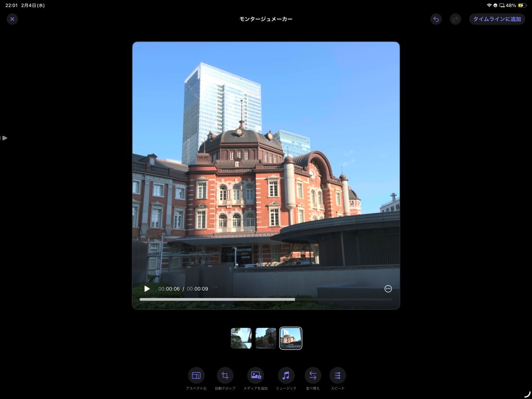Image resolution: width=532 pixels, height=399 pixels.
Task: Expand the left edge arrow handle
Action: click(4, 138)
